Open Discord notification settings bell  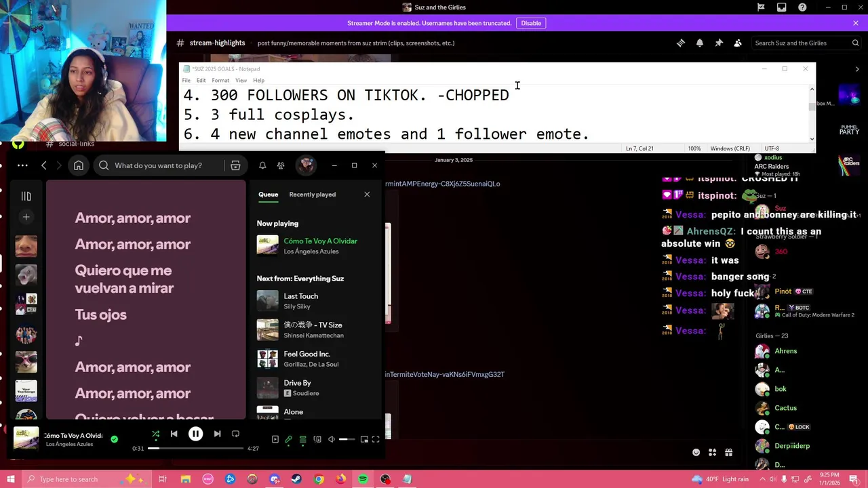(x=700, y=43)
